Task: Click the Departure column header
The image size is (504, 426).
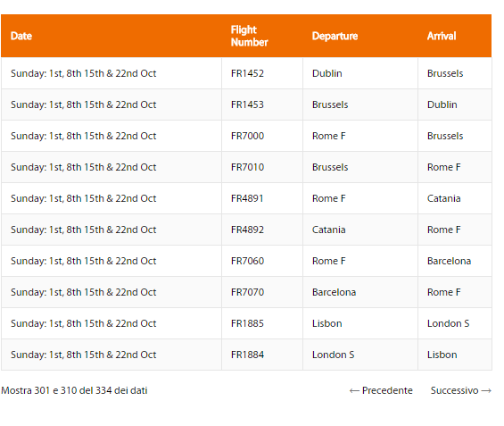Action: (335, 36)
